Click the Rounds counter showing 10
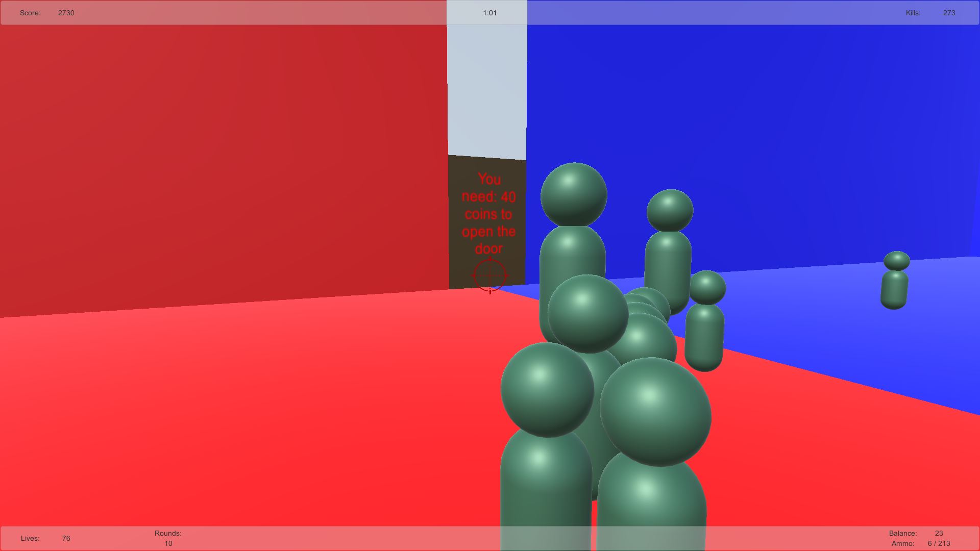 pos(168,543)
